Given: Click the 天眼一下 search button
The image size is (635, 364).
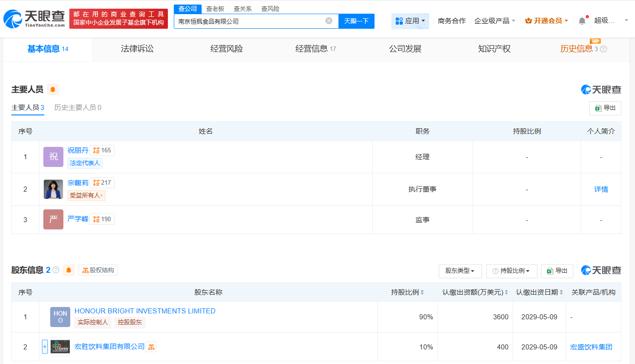Looking at the screenshot, I should (356, 21).
